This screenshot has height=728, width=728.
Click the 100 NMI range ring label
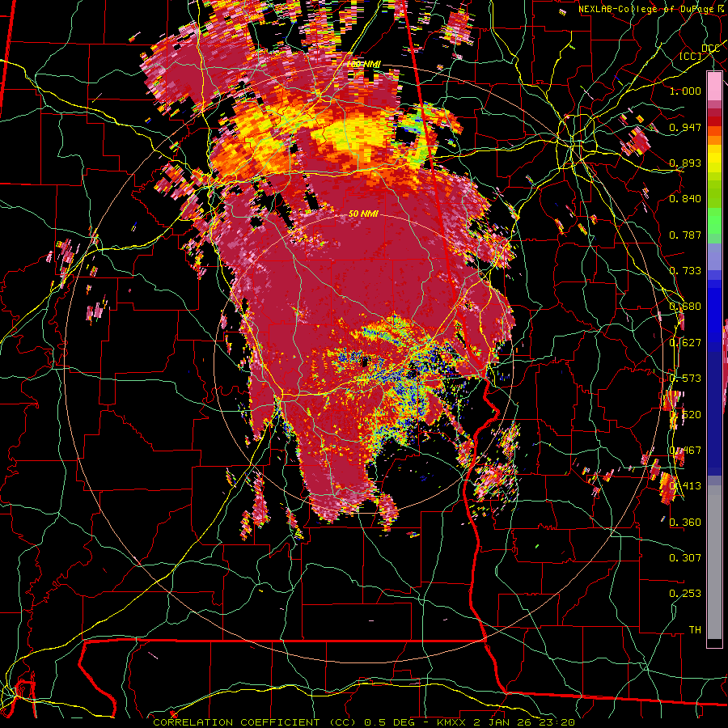click(363, 64)
